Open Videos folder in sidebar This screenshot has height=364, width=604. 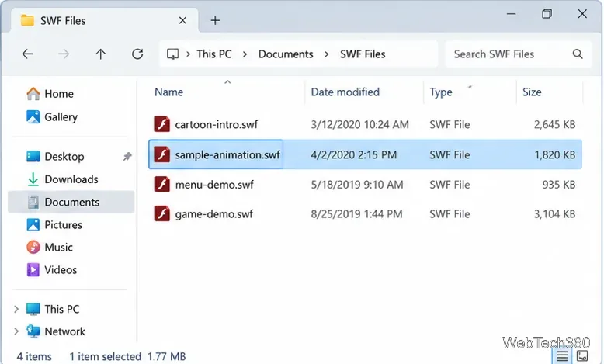[61, 269]
